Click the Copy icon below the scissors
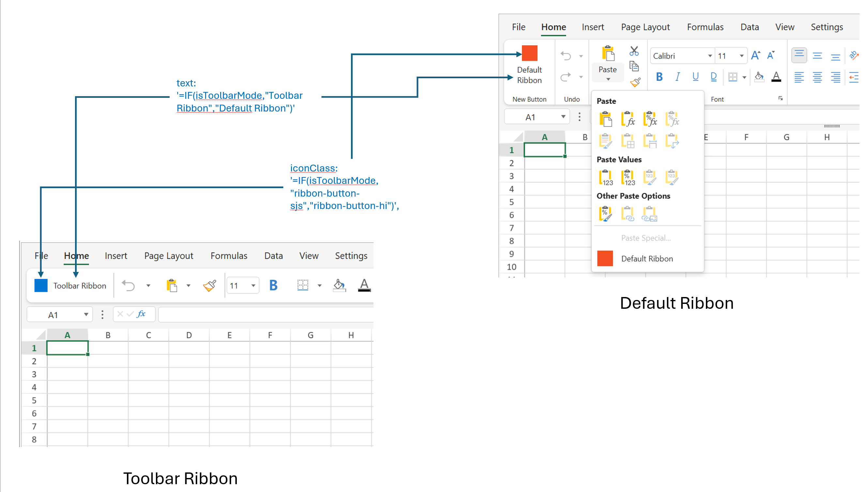The width and height of the screenshot is (868, 492). 634,66
